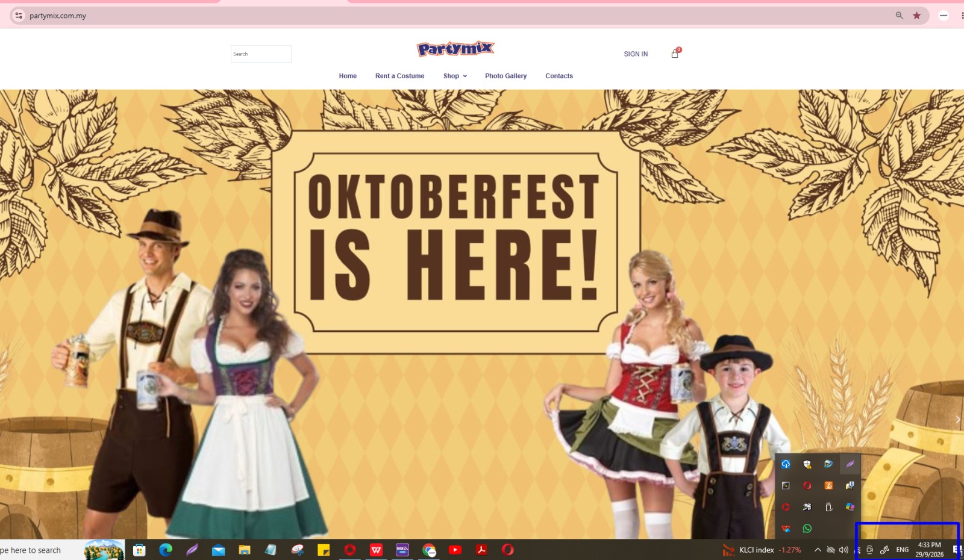Open WhatsApp in system tray popup
The height and width of the screenshot is (560, 964).
pos(807,529)
